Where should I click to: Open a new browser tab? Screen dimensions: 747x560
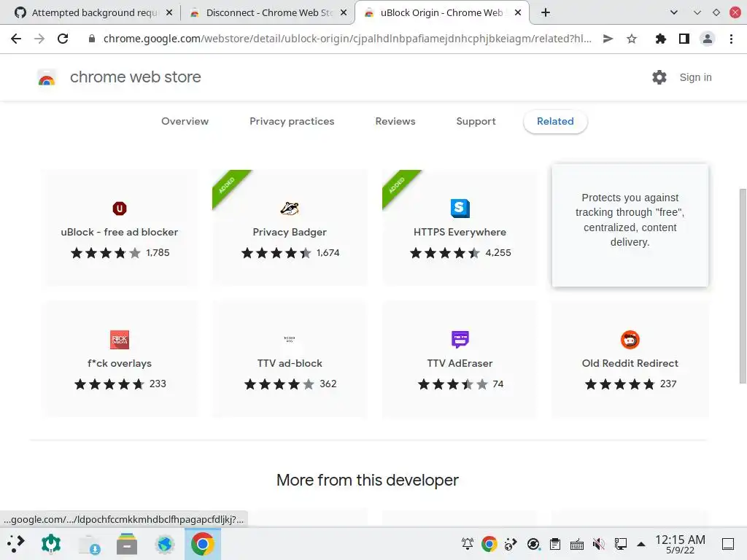546,12
